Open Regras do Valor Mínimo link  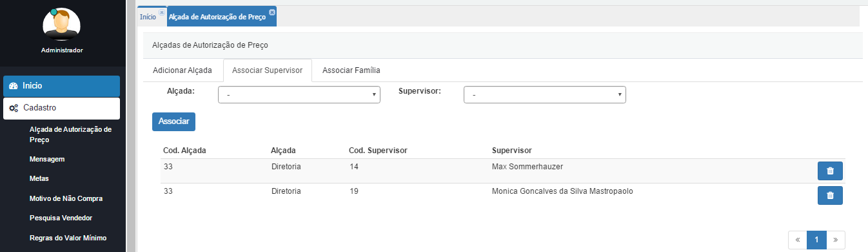point(68,238)
